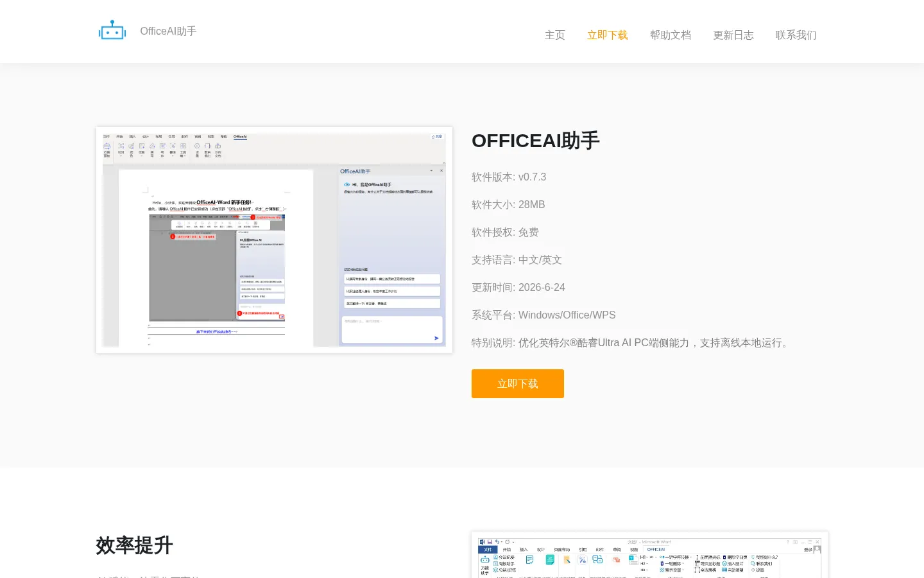
Task: Click the 效率提升 heading
Action: click(x=135, y=545)
